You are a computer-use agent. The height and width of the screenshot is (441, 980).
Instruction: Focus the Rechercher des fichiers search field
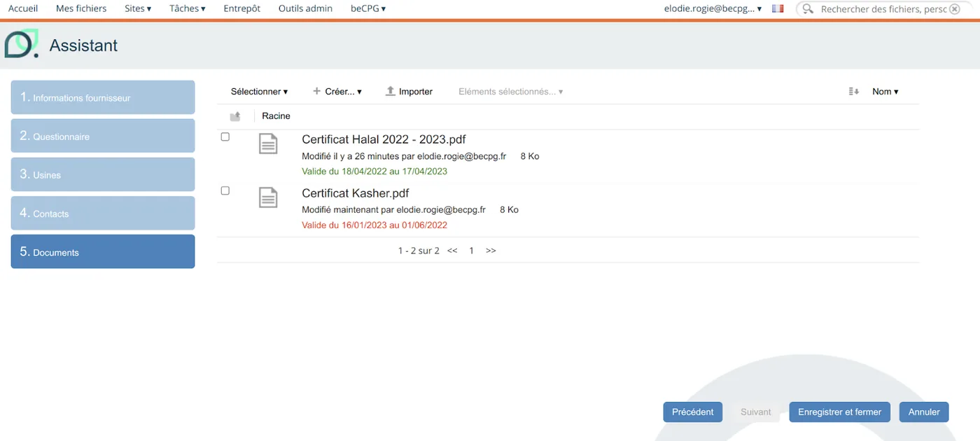(x=883, y=9)
